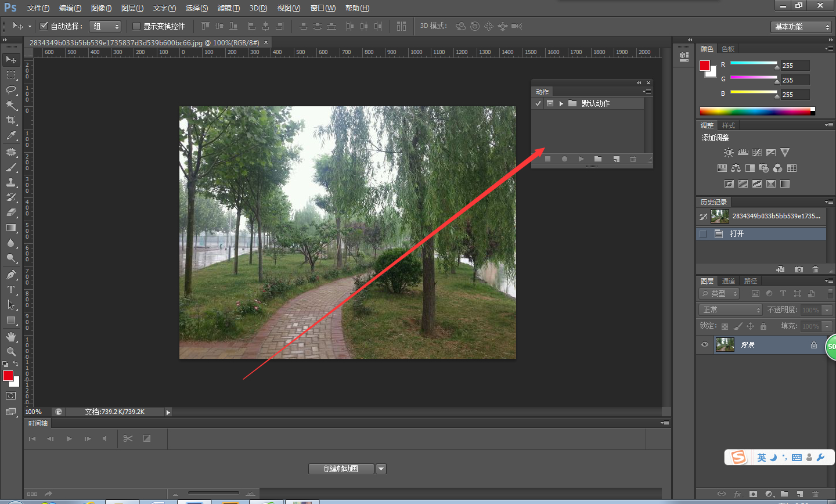
Task: Click the zoom percentage field showing 100%
Action: (x=34, y=412)
